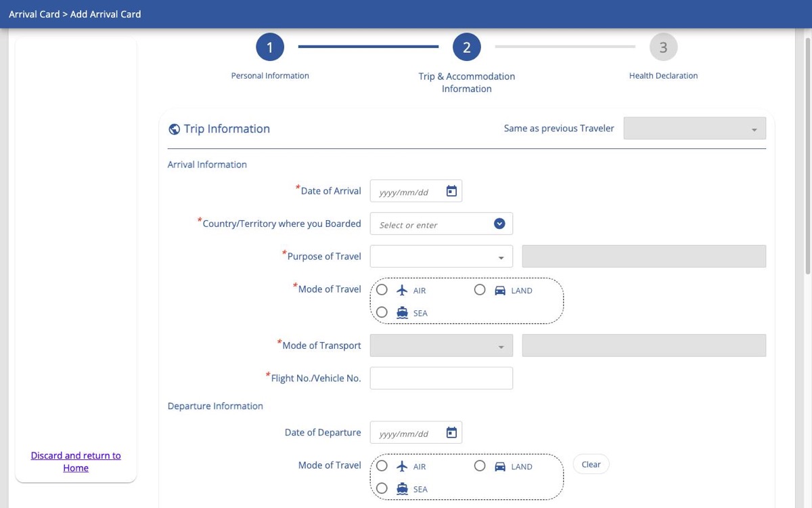
Task: Click the Date of Arrival input field
Action: click(416, 192)
